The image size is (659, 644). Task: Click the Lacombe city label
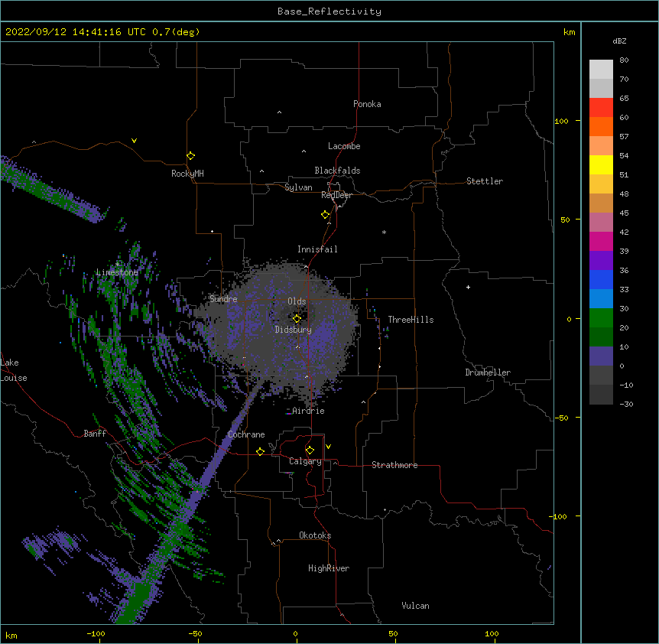pos(344,146)
